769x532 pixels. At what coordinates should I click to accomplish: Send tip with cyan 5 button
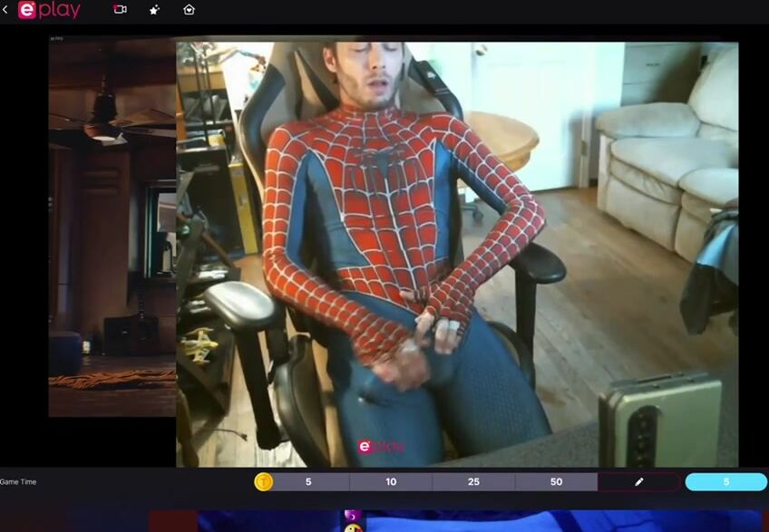tap(725, 482)
